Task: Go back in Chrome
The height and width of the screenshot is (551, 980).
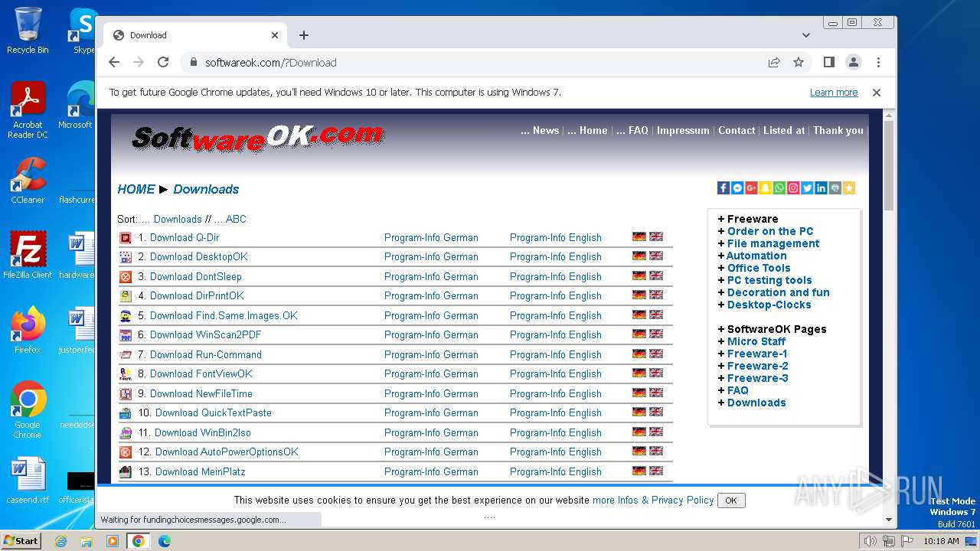Action: point(114,63)
